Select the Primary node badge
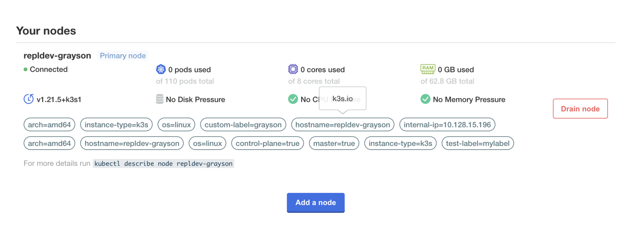 point(123,56)
